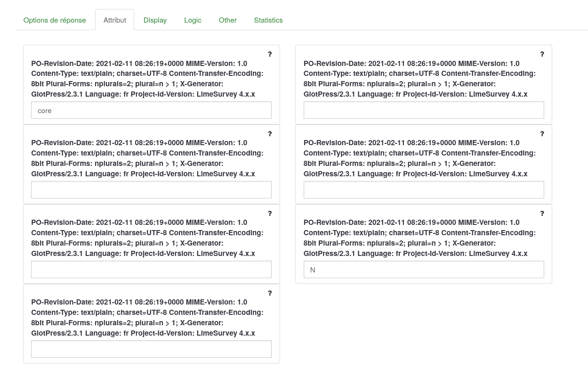Click help icon in top right-column panel

542,54
